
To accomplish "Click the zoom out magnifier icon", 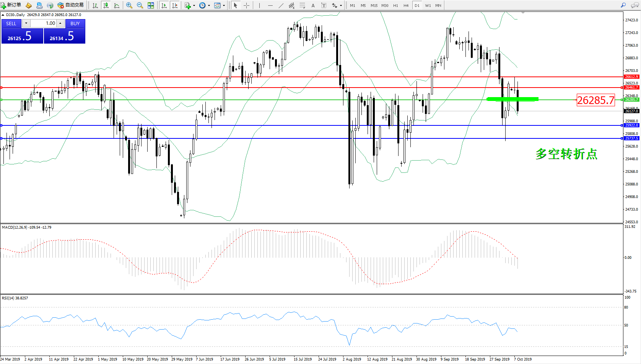I will [x=140, y=5].
